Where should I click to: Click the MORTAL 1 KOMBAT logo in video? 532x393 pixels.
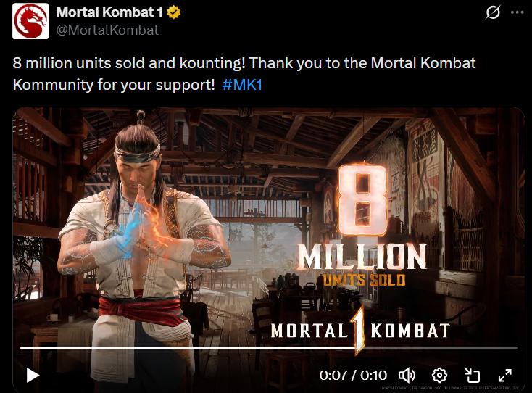tap(360, 330)
